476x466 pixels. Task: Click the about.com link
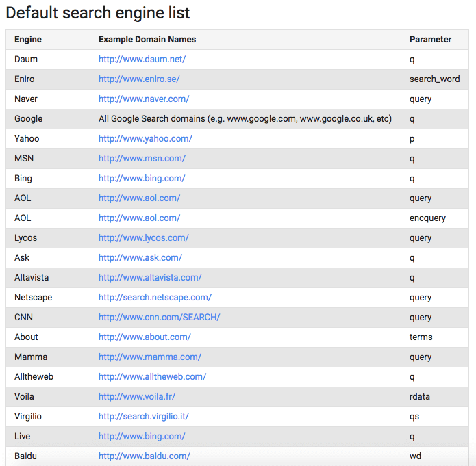tap(145, 337)
